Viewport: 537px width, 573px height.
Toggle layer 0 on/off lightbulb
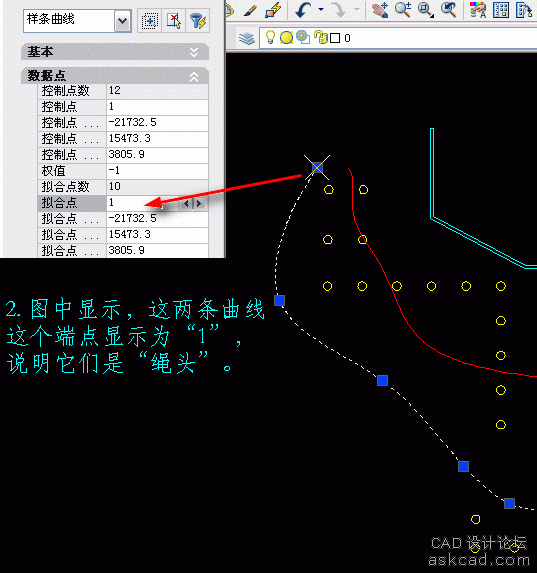click(x=270, y=37)
